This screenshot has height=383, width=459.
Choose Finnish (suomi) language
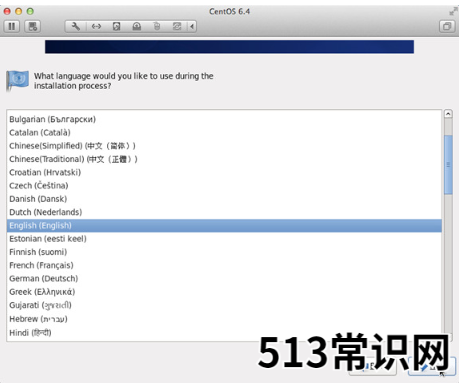point(224,252)
